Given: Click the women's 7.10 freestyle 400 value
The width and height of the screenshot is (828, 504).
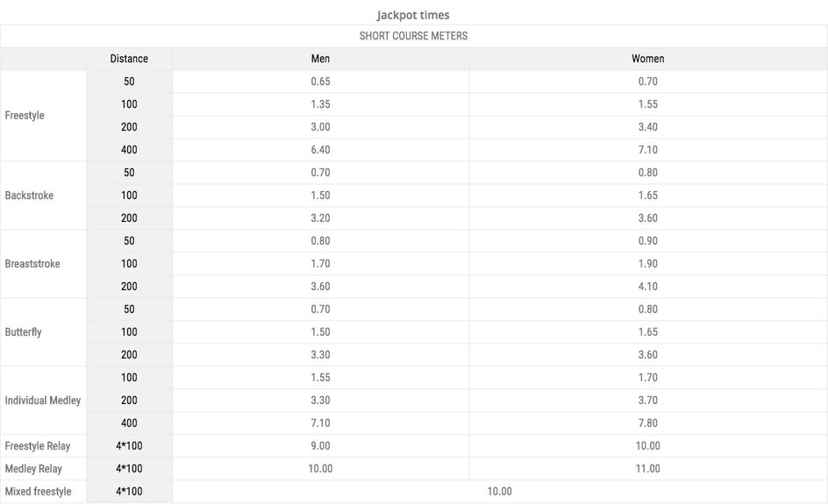Looking at the screenshot, I should 648,150.
